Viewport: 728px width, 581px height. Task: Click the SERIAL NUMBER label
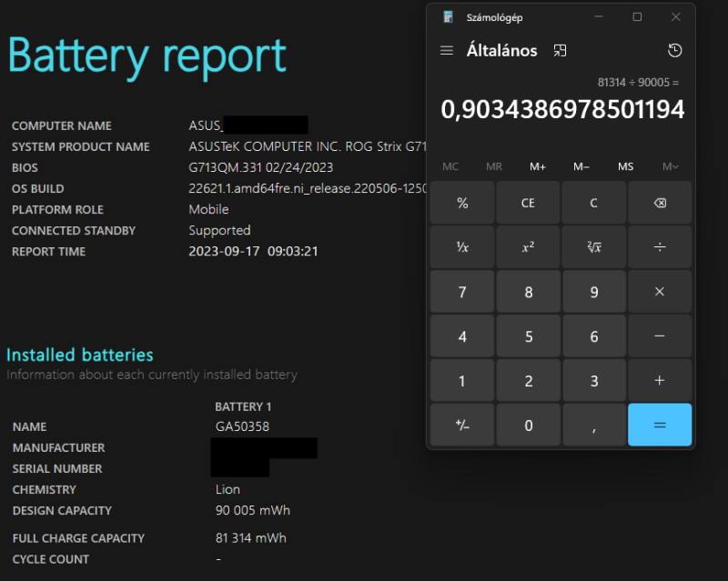coord(57,469)
